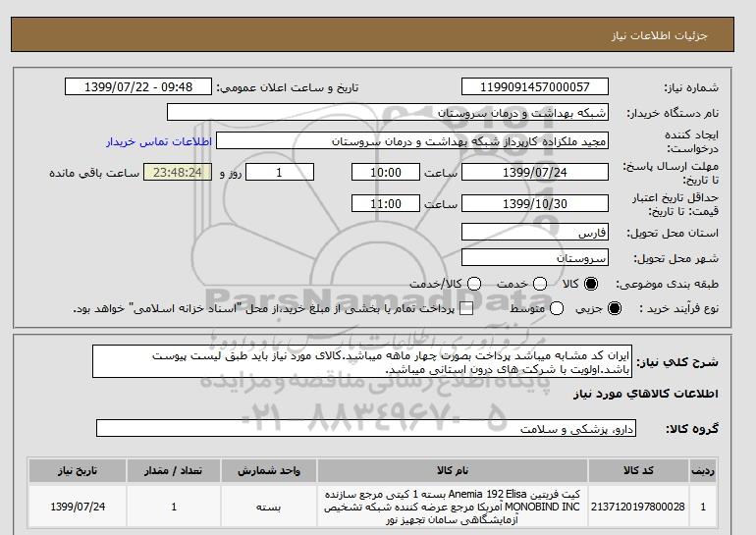Click the price validity time 11:00 field
The height and width of the screenshot is (535, 756).
(386, 203)
